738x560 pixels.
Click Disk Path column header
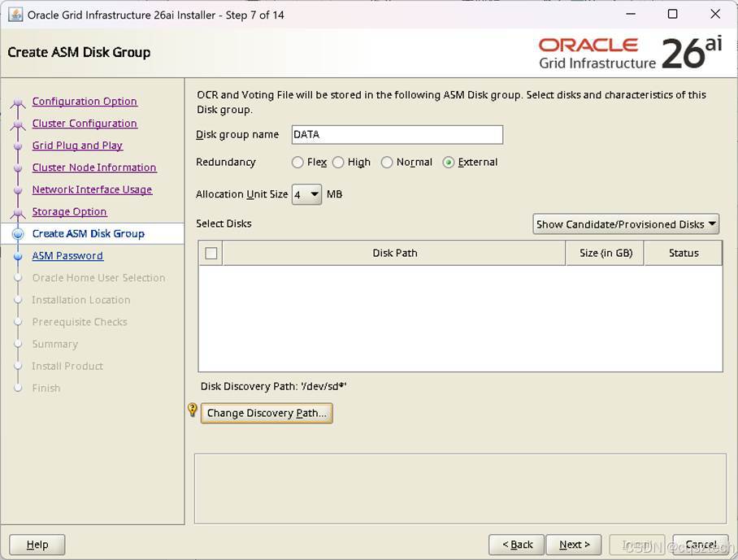(x=394, y=253)
